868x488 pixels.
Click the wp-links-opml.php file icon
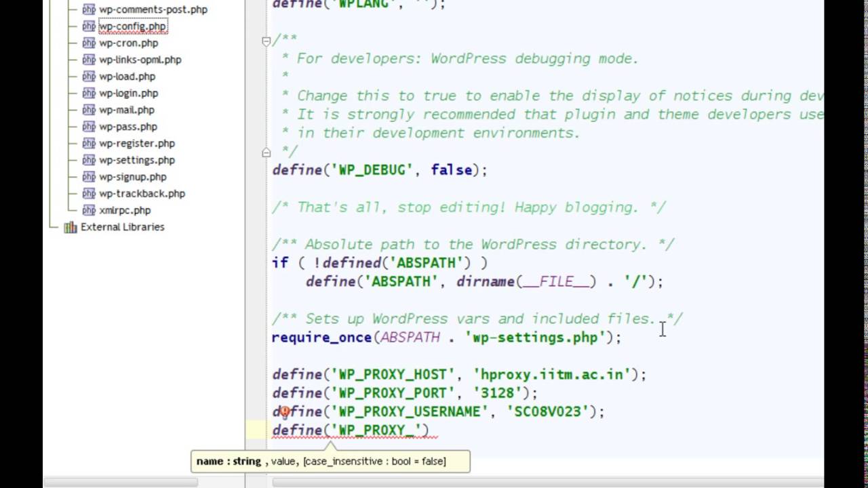89,60
